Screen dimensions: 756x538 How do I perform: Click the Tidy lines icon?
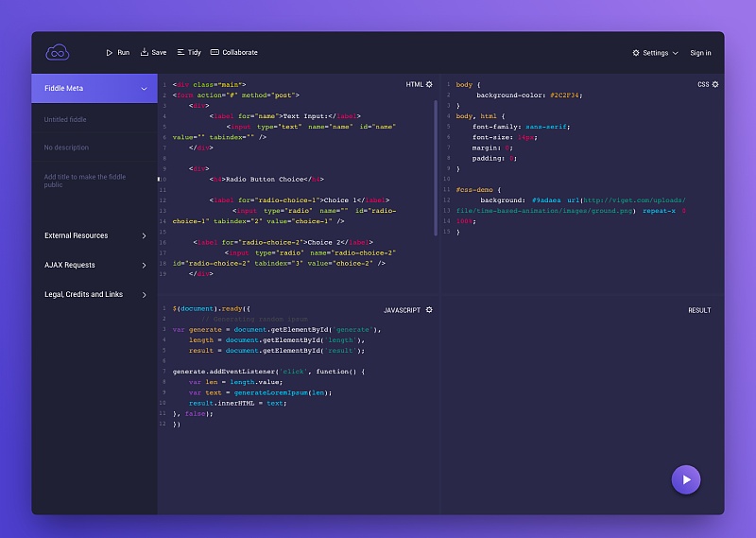[x=180, y=52]
